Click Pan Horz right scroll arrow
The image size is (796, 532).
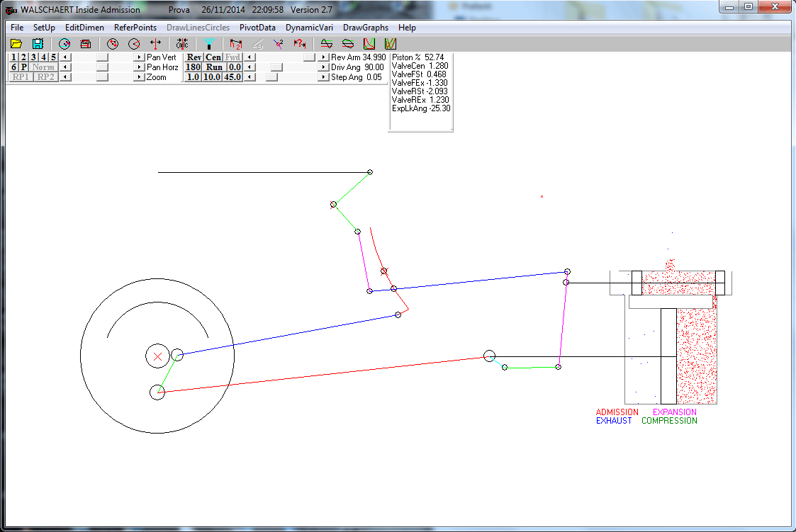point(139,67)
